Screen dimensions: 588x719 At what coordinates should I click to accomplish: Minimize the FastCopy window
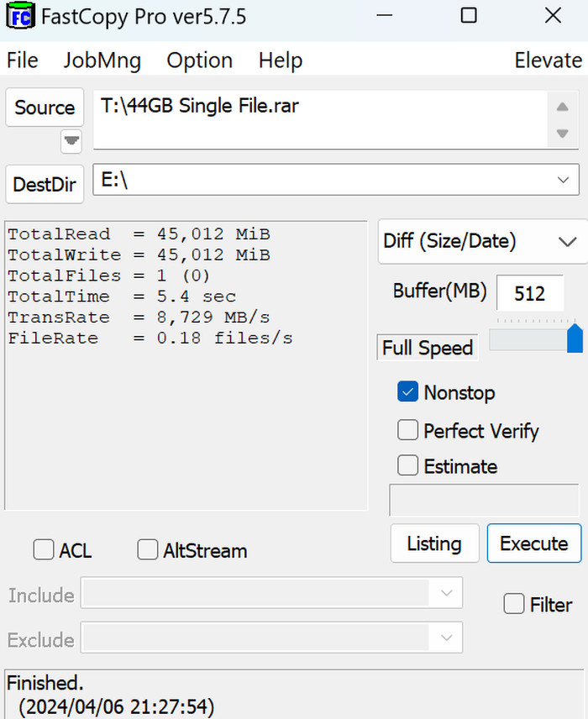click(x=384, y=16)
